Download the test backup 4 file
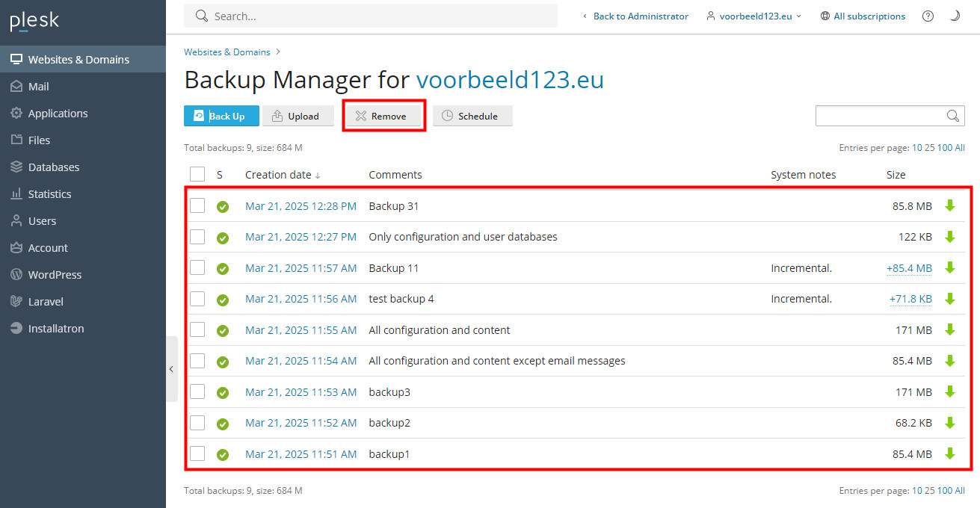980x508 pixels. tap(950, 299)
